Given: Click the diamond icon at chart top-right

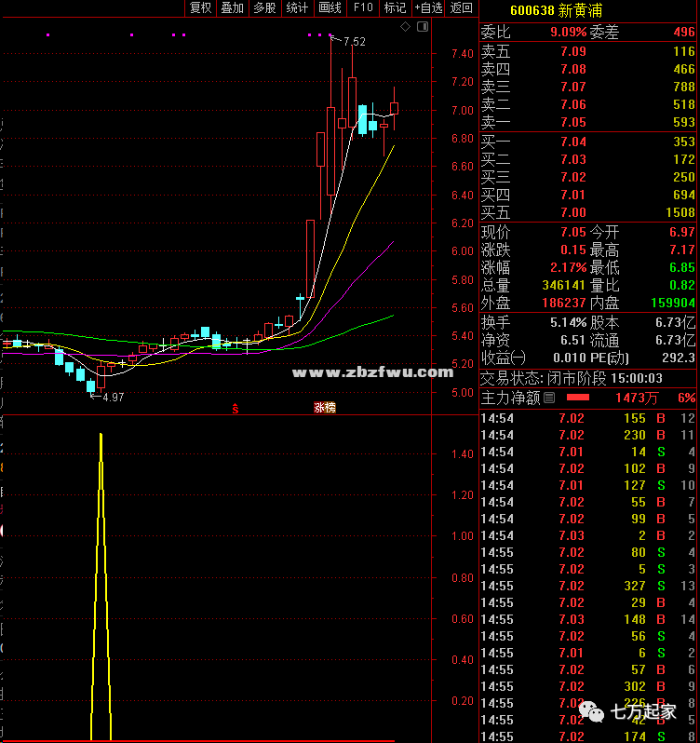Looking at the screenshot, I should pyautogui.click(x=405, y=28).
